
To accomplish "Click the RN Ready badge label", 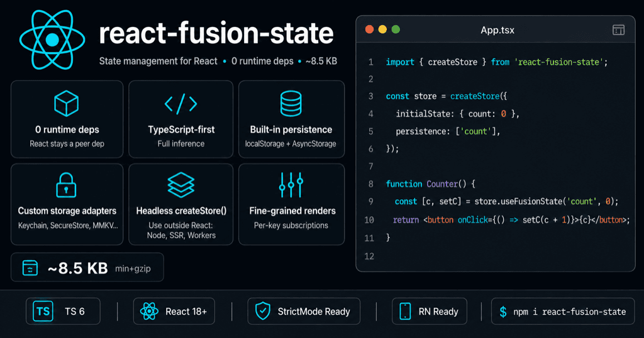I will click(x=438, y=312).
